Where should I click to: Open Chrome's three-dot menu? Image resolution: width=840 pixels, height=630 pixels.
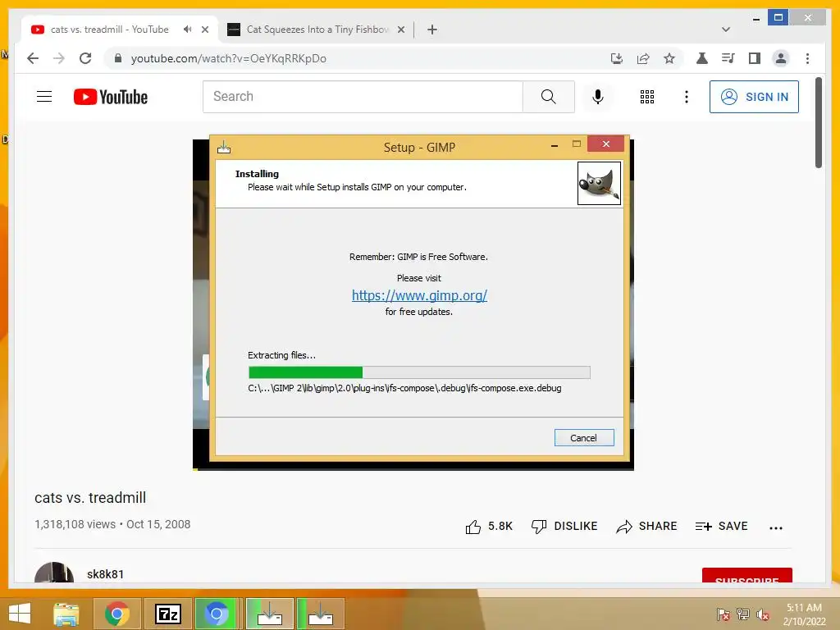(807, 58)
